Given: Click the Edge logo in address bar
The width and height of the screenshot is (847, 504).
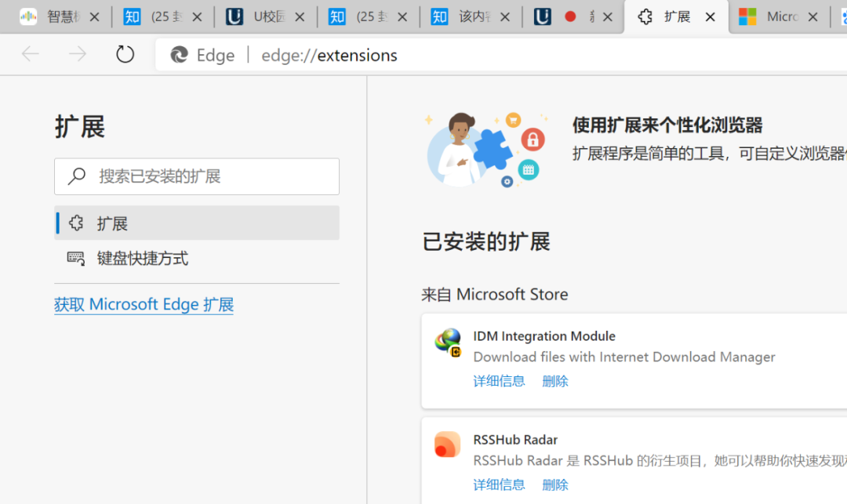Looking at the screenshot, I should [179, 55].
